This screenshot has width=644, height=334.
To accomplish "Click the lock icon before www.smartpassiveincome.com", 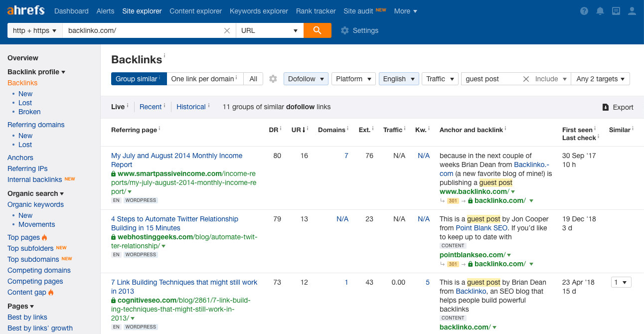I will (x=114, y=174).
